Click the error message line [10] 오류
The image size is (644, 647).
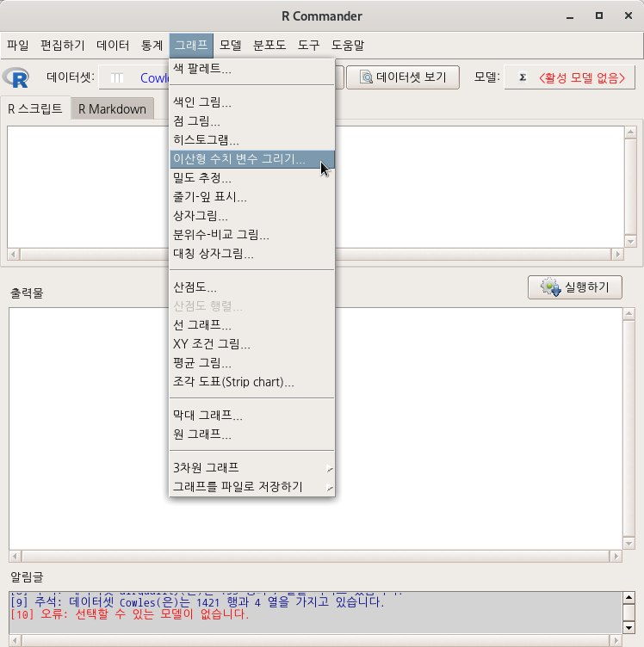(130, 614)
